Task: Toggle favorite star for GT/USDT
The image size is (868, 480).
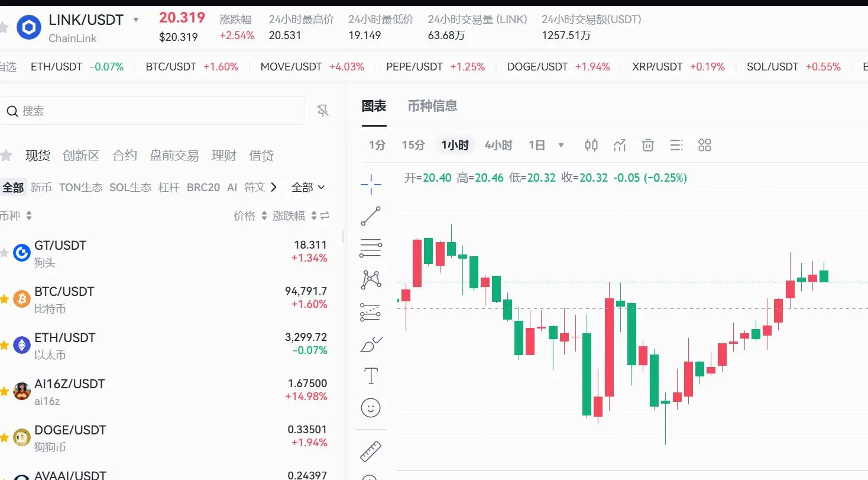Action: point(5,253)
